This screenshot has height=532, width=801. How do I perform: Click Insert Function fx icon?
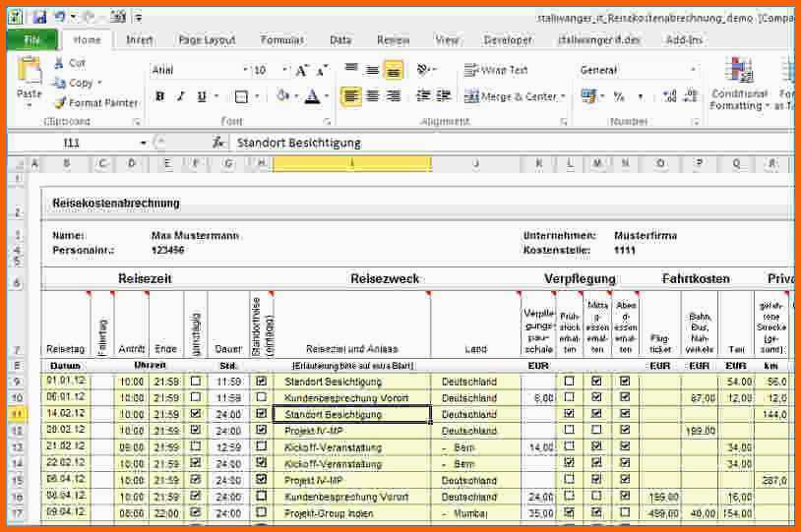coord(218,143)
